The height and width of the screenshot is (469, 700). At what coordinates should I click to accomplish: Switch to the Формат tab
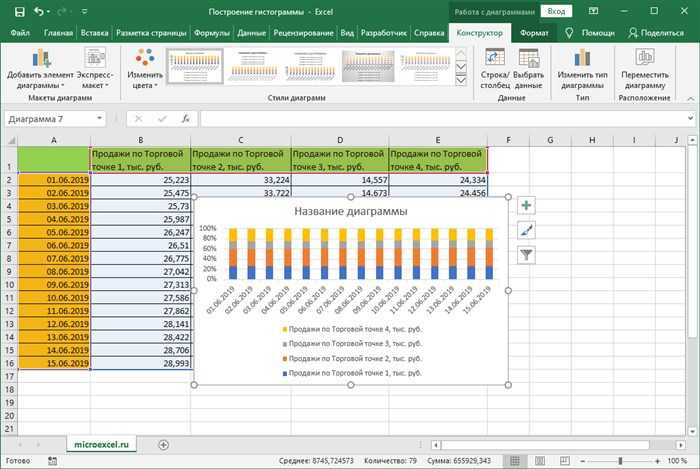pyautogui.click(x=534, y=33)
